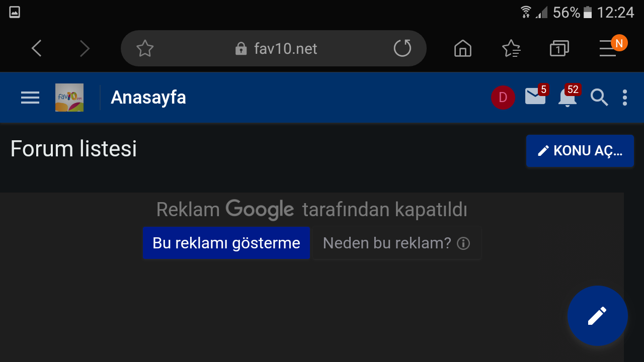Open forum hamburger navigation menu

coord(30,98)
